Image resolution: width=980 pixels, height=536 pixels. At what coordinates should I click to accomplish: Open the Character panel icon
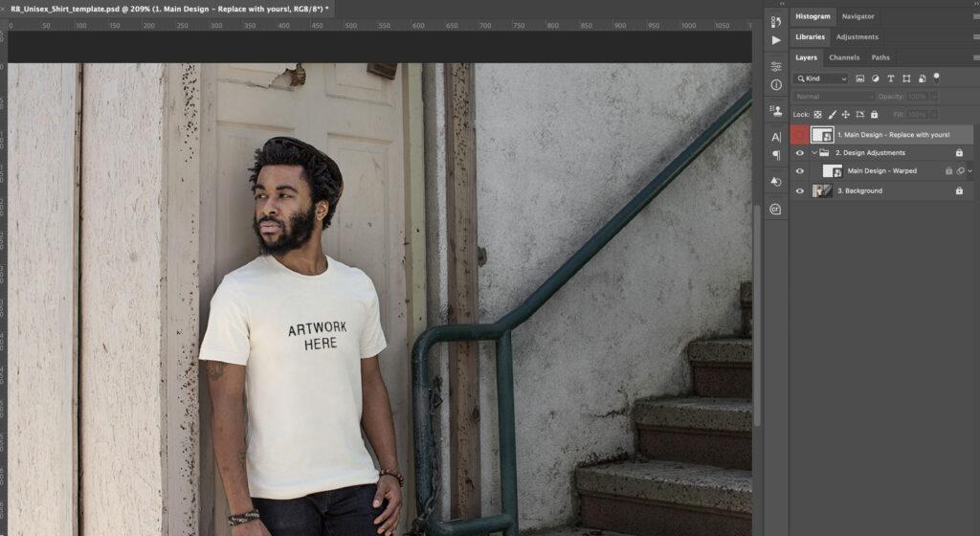[x=776, y=137]
